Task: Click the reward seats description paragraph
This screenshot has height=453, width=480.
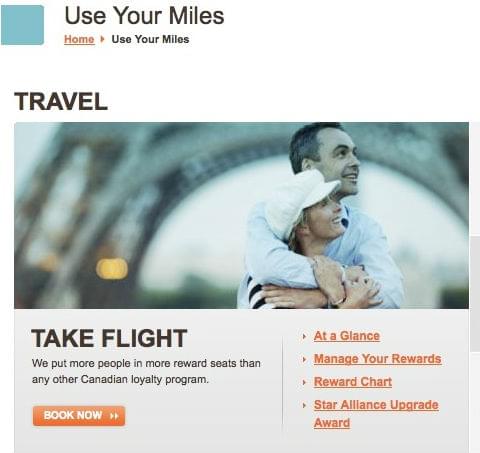Action: pyautogui.click(x=146, y=371)
